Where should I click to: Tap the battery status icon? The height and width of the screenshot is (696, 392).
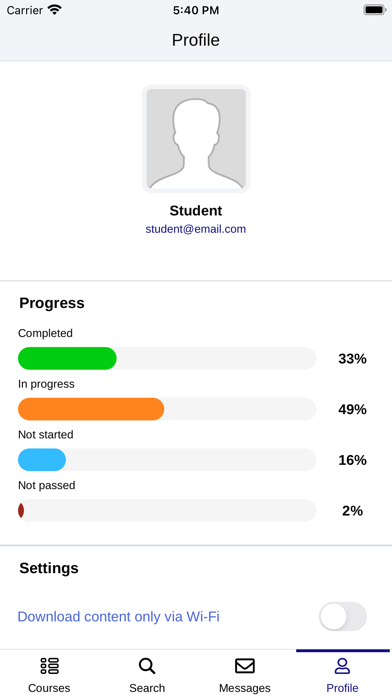375,10
